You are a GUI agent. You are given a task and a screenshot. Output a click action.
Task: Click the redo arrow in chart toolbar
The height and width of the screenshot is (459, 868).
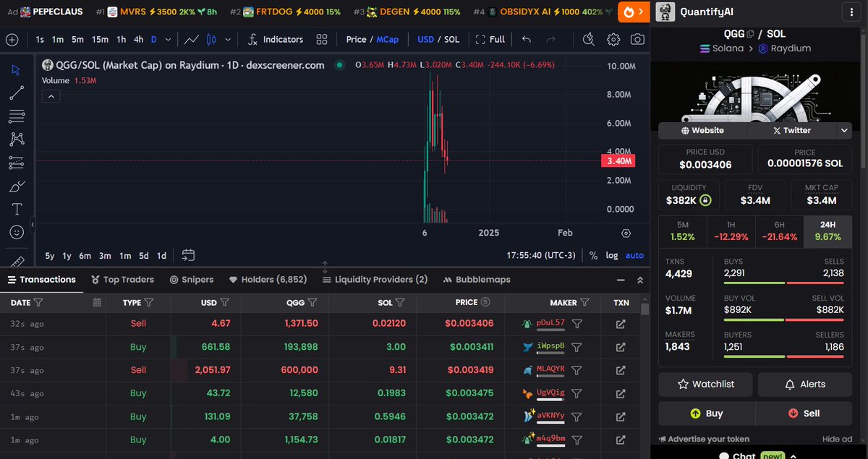click(551, 39)
